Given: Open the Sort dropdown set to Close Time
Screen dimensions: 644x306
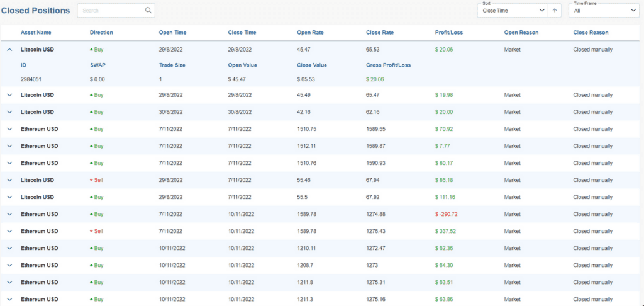Looking at the screenshot, I should (x=512, y=10).
